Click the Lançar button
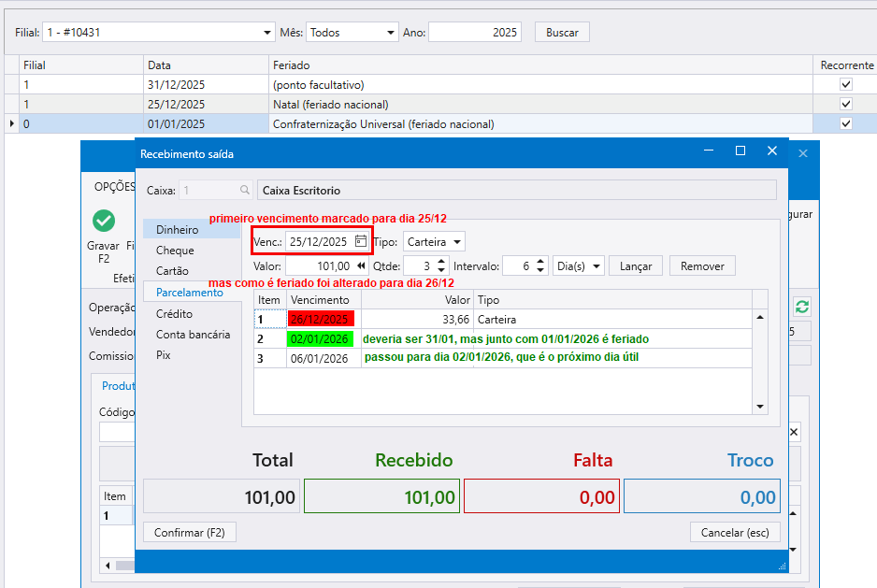Screen dimensions: 877x588 (x=636, y=266)
